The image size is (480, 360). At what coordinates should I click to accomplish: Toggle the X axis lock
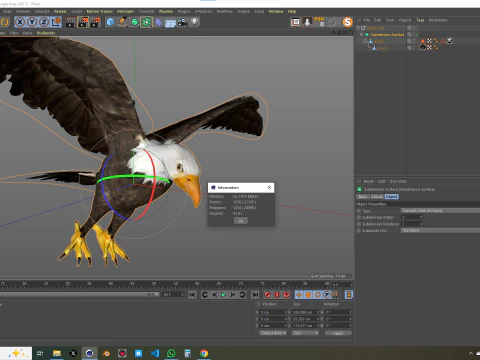coord(20,22)
